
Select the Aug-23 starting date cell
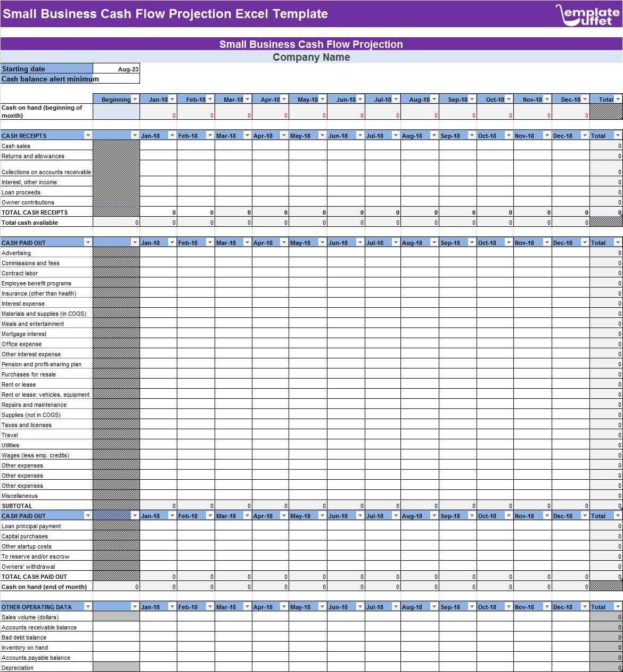coord(116,69)
